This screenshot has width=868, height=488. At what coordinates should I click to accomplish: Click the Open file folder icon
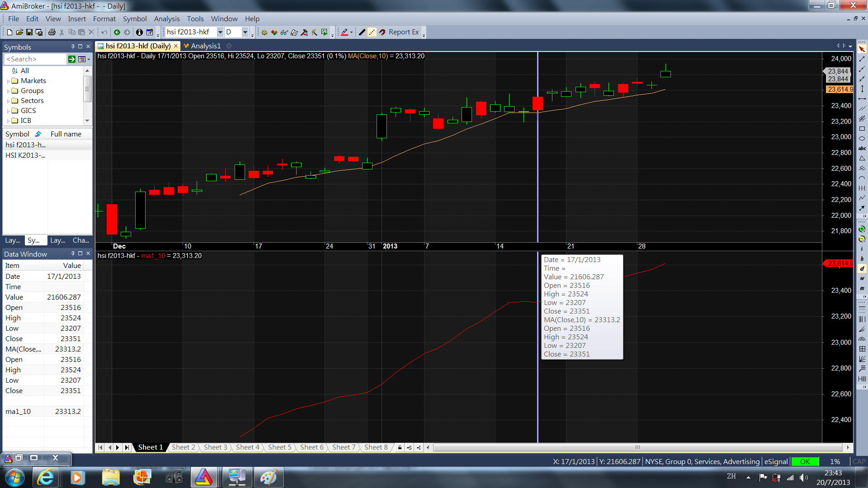[19, 32]
